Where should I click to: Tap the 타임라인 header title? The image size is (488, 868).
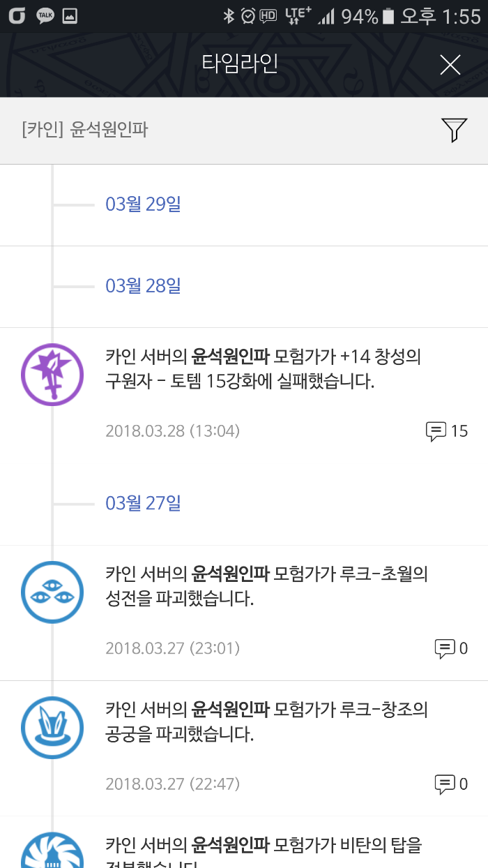(x=240, y=63)
